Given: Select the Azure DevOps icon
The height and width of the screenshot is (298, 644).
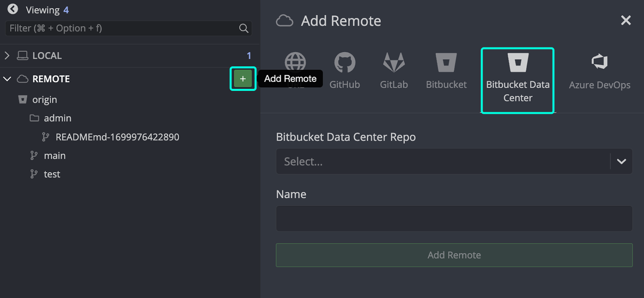Looking at the screenshot, I should (x=599, y=62).
